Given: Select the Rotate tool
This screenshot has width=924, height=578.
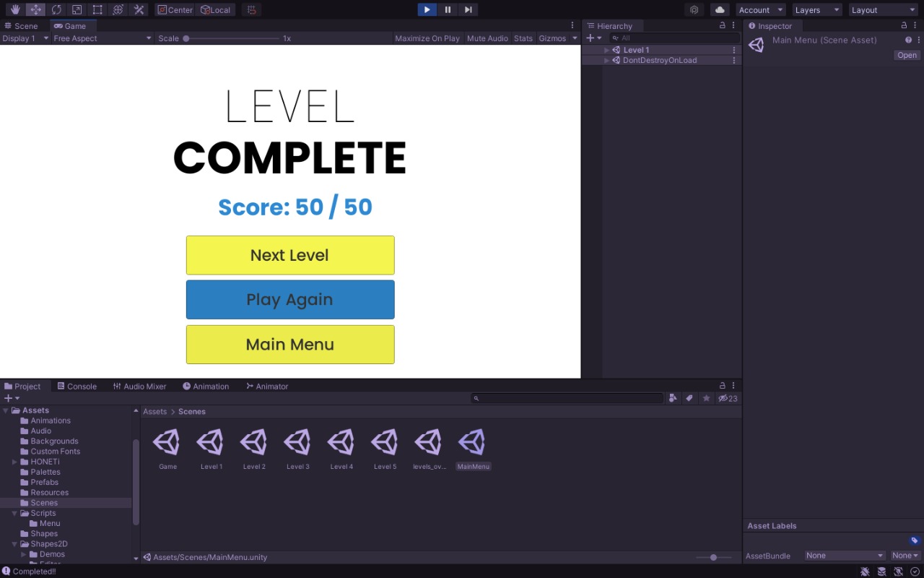Looking at the screenshot, I should (56, 9).
